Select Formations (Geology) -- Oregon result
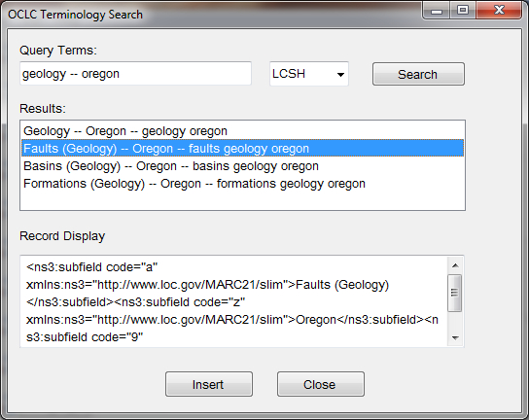This screenshot has height=420, width=529. [x=242, y=184]
